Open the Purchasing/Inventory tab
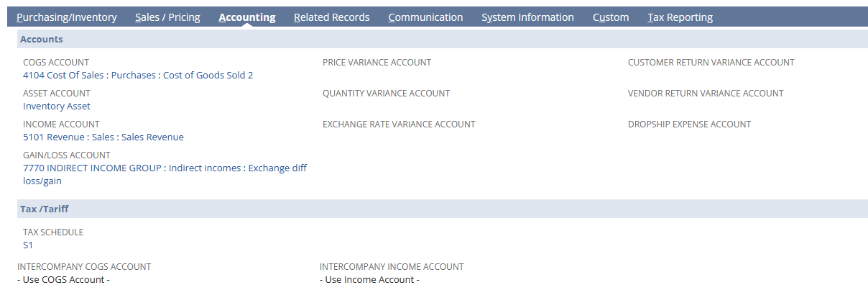 click(66, 17)
